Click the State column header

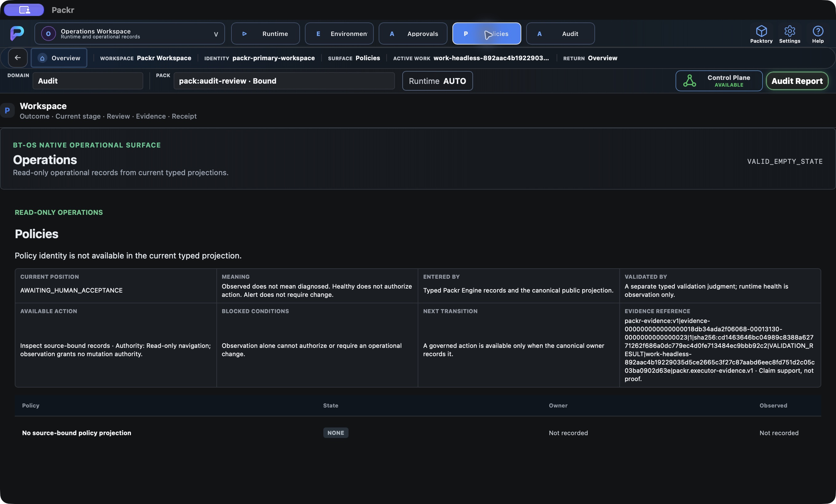pos(330,405)
